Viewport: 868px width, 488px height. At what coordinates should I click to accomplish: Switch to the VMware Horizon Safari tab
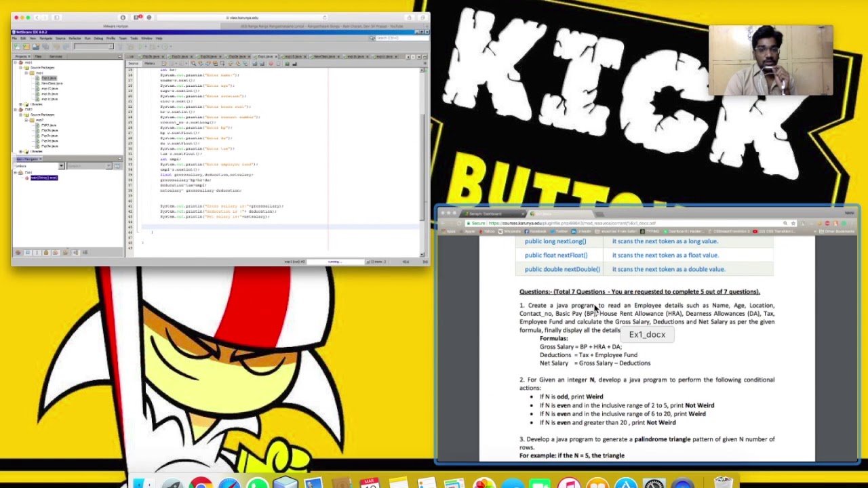pos(116,26)
